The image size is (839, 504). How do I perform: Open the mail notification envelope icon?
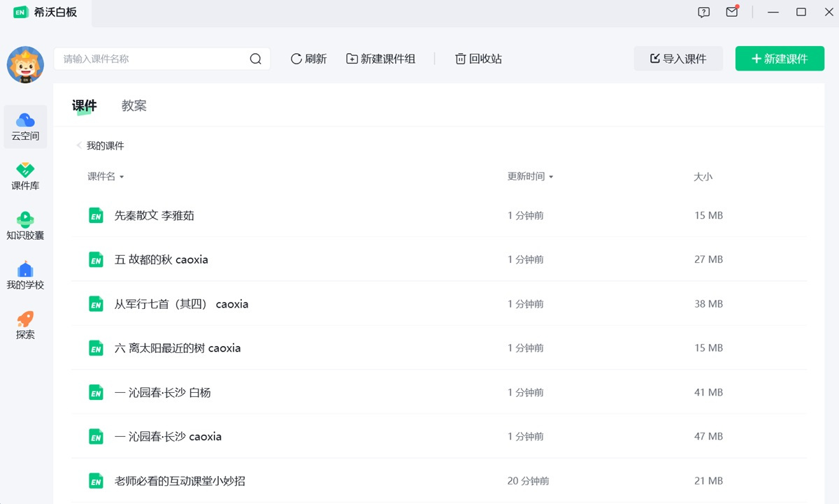(731, 12)
